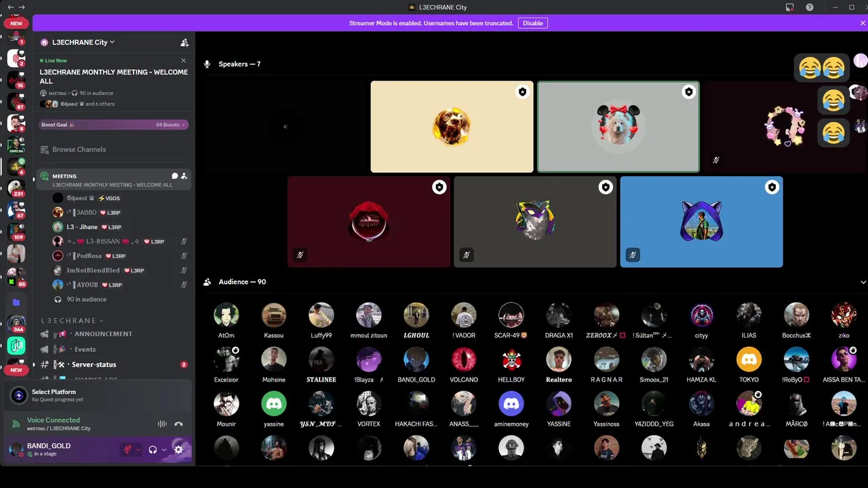Go back with title bar back arrow
The height and width of the screenshot is (488, 868).
pos(10,7)
